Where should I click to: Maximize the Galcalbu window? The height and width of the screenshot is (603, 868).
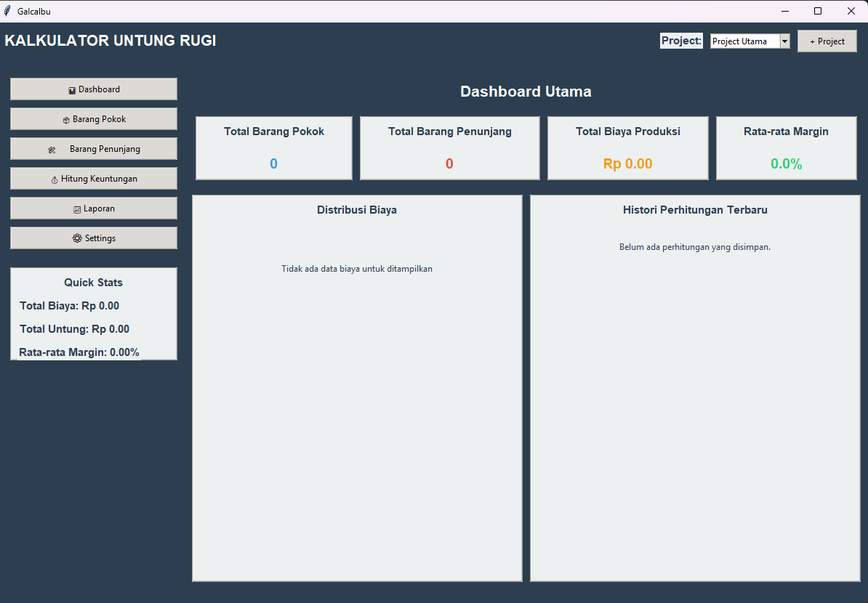818,11
